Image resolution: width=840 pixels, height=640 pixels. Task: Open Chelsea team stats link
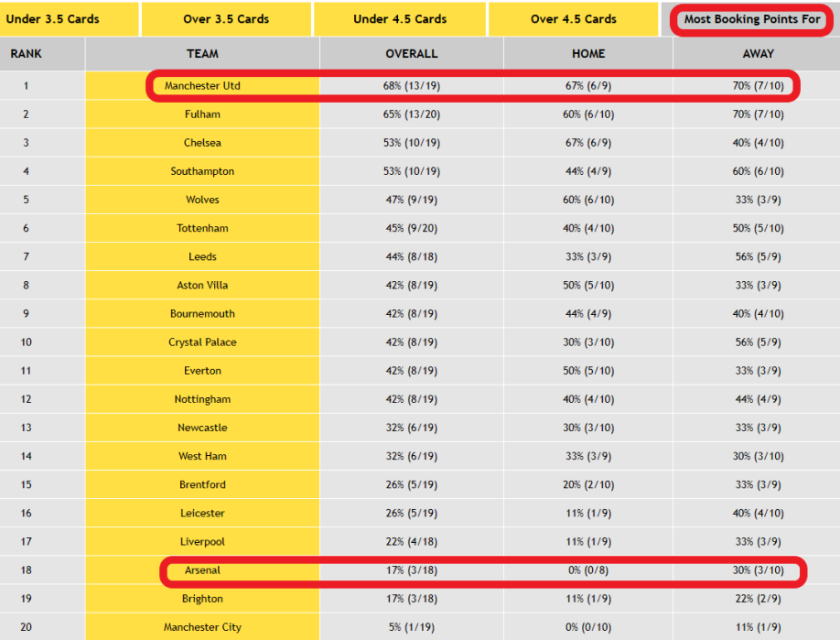point(202,143)
